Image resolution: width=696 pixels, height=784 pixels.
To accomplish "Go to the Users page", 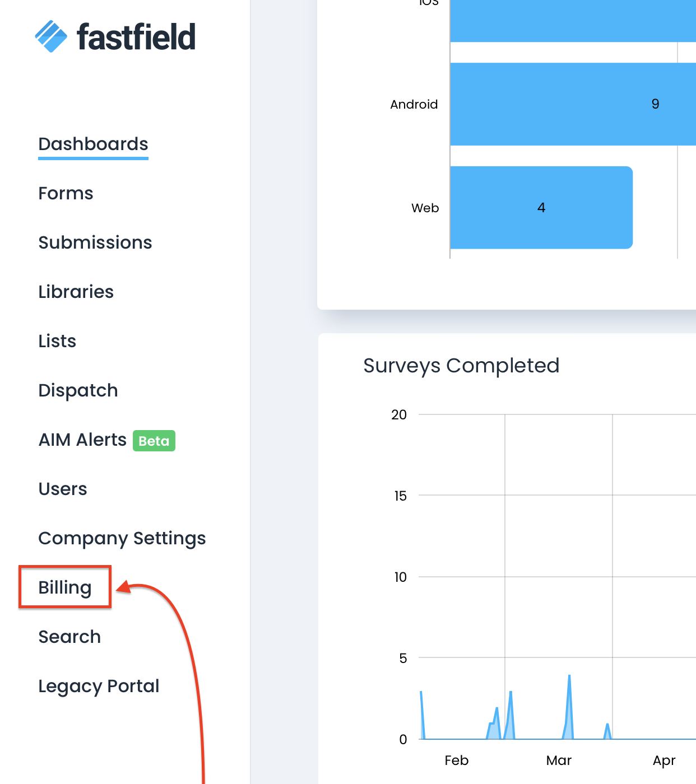I will tap(63, 489).
